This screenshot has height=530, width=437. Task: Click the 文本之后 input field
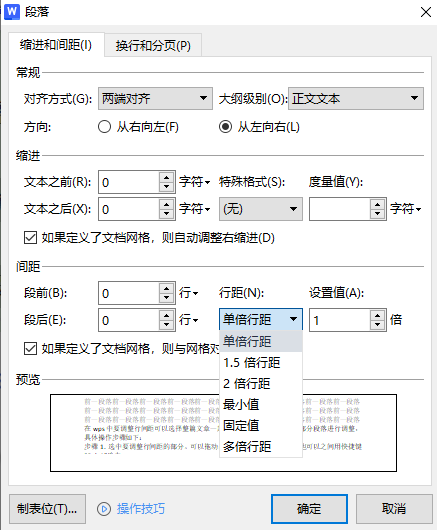(129, 209)
